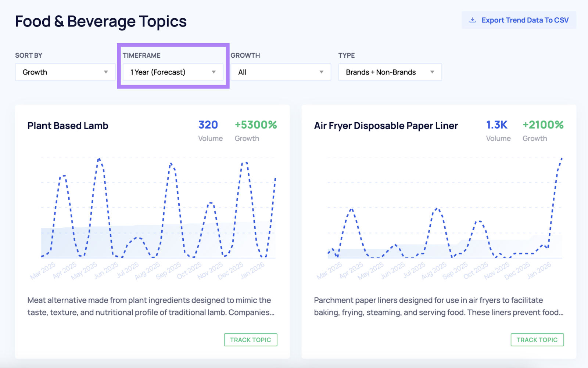Click the +5300% growth value
Screen dimensions: 588x368
click(256, 125)
